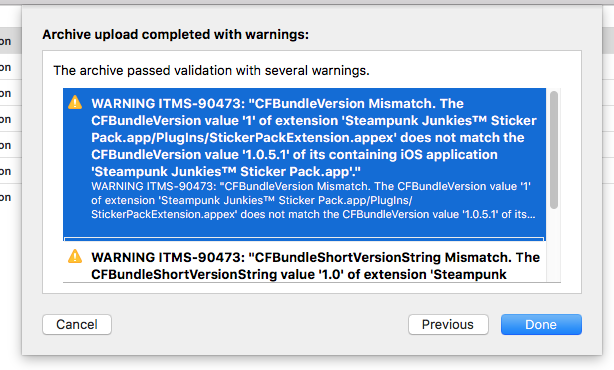Viewport: 614px width, 370px height.
Task: Dismiss the dialog with the Cancel button
Action: coord(77,324)
